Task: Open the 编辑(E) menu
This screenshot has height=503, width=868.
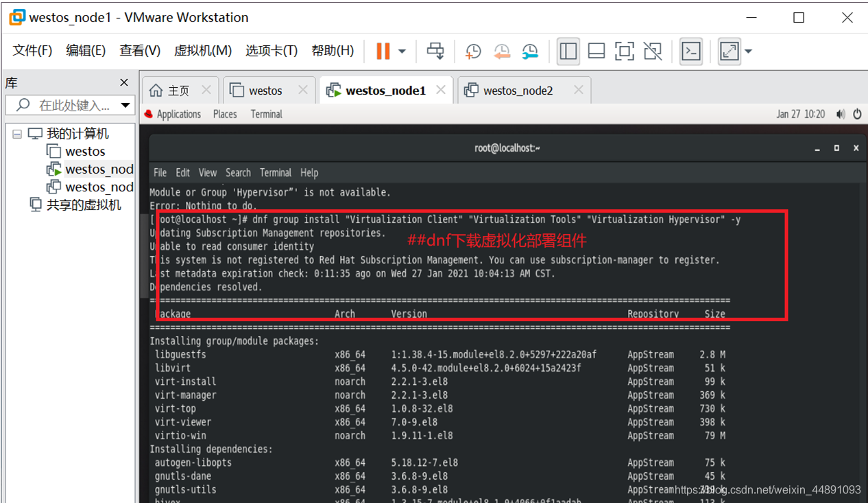Action: click(x=86, y=51)
